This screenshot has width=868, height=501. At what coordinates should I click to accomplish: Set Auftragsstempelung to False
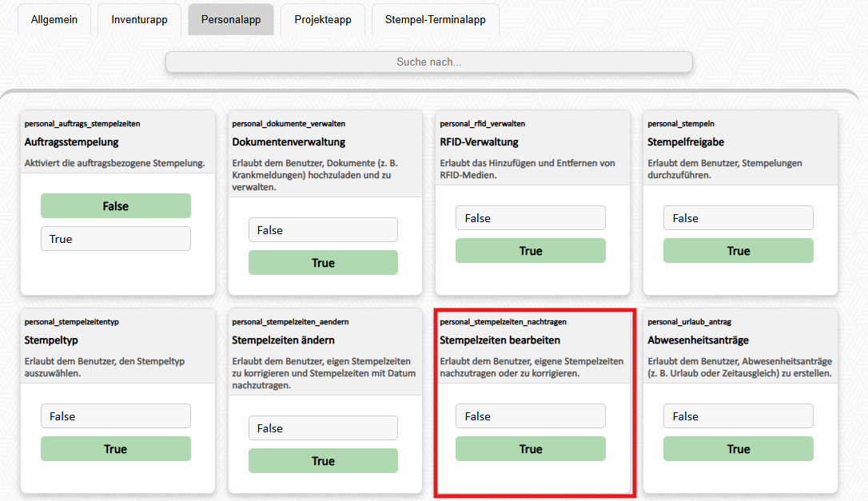point(116,206)
